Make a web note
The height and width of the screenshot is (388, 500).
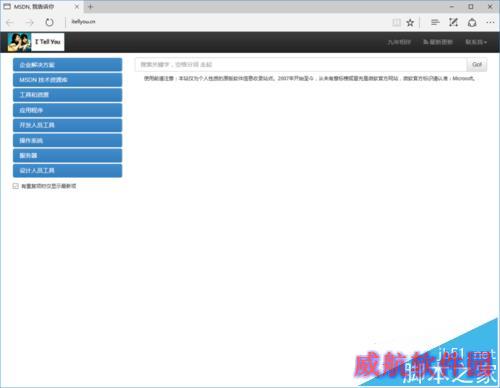click(453, 22)
